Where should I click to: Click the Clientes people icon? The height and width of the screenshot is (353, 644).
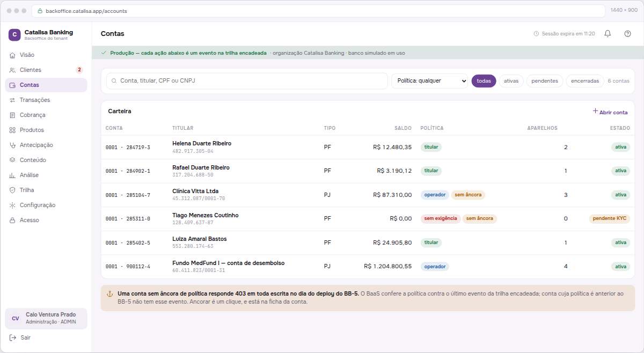[12, 70]
